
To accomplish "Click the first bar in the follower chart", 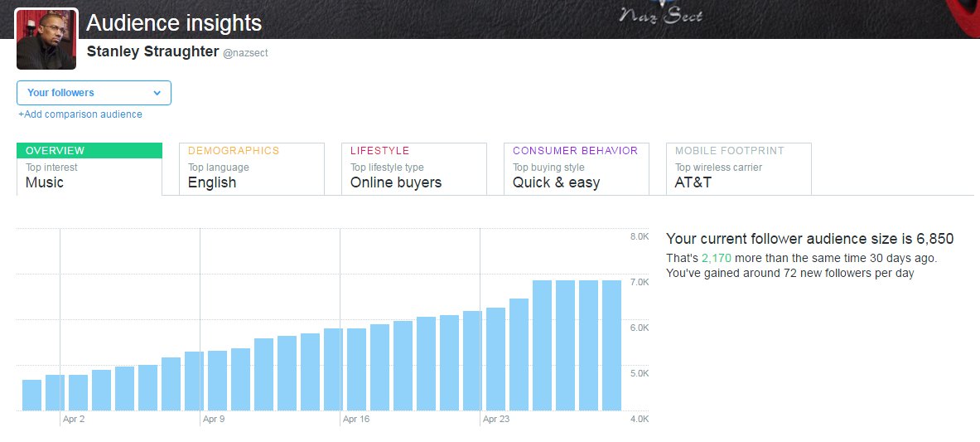I will pyautogui.click(x=31, y=395).
